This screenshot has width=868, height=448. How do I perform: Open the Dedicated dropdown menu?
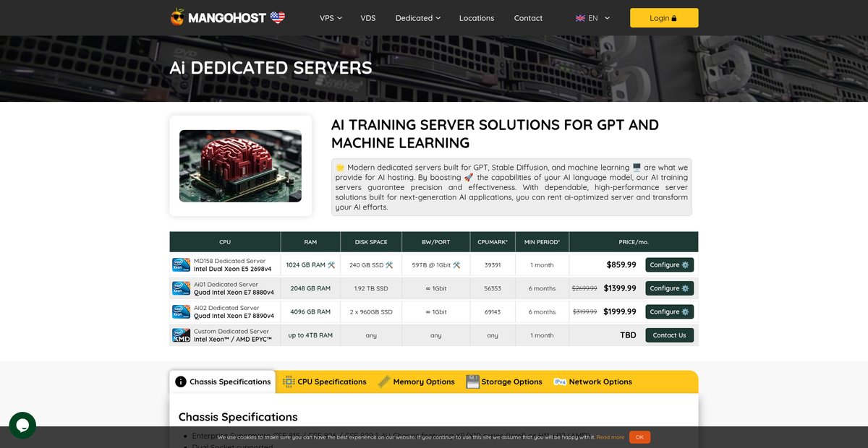pyautogui.click(x=417, y=18)
